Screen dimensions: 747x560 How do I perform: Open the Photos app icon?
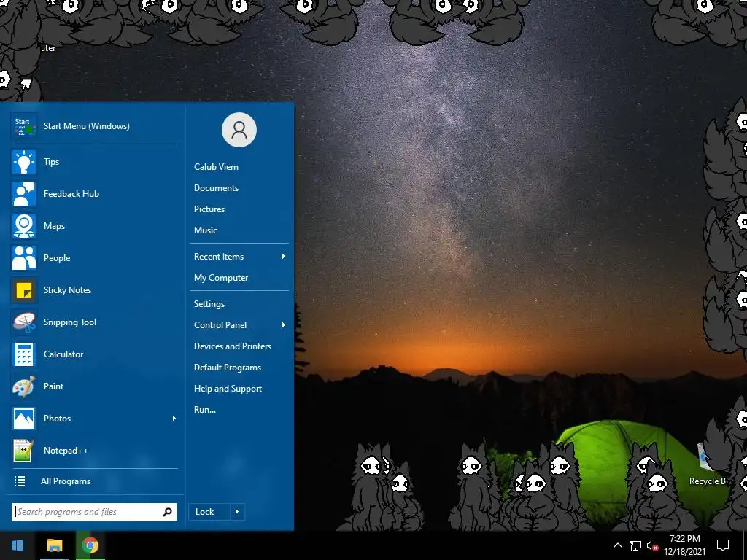pyautogui.click(x=24, y=419)
